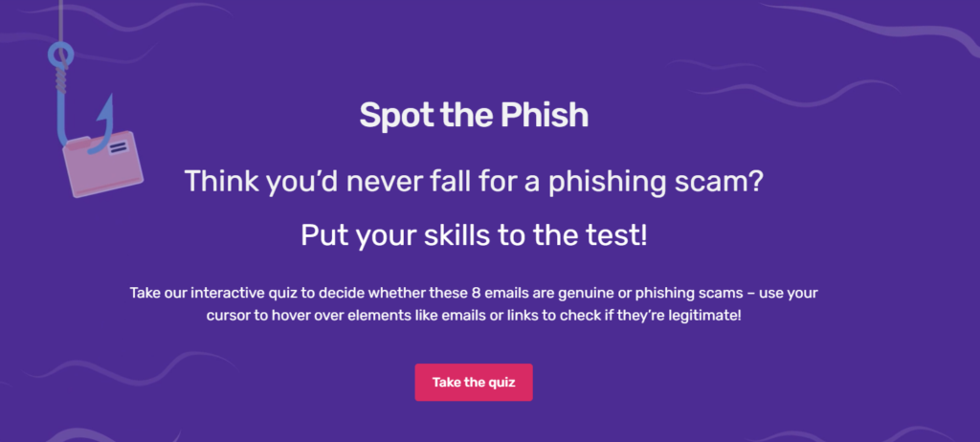Click the word Phish in the title
Image resolution: width=980 pixels, height=442 pixels.
(x=544, y=116)
